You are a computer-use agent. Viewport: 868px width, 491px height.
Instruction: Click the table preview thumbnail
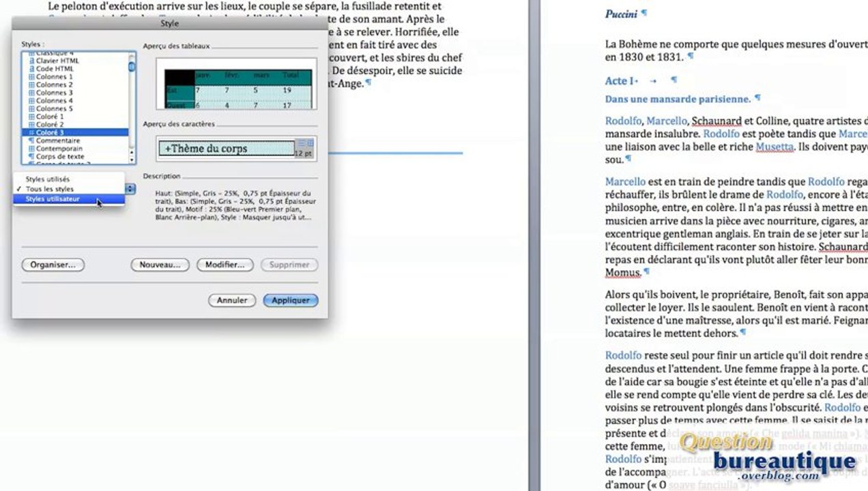(237, 84)
